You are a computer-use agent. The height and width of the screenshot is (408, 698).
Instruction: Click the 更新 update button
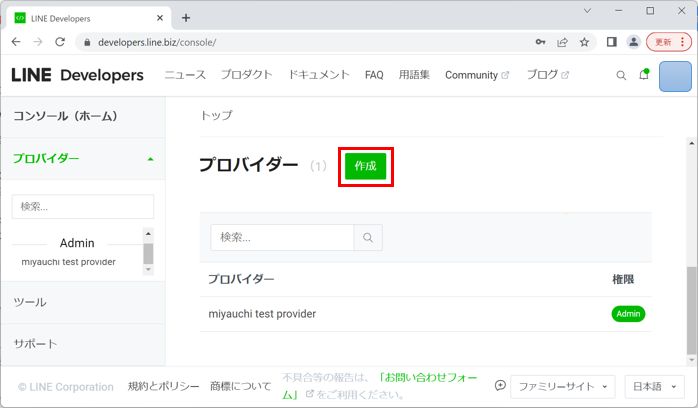point(662,42)
